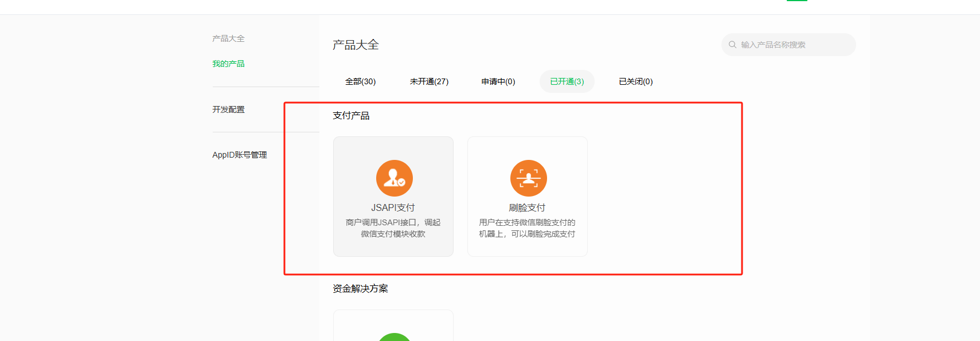Focus the 输入产品名称搜索 search field

point(788,45)
